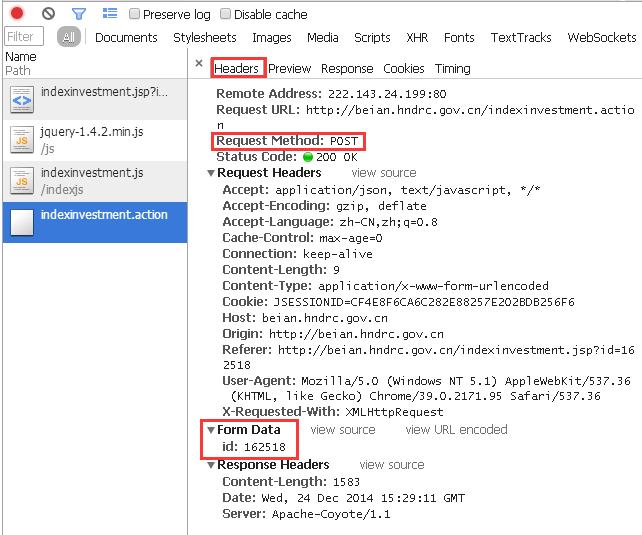Click view URL encoded link
This screenshot has height=535, width=642.
(456, 430)
